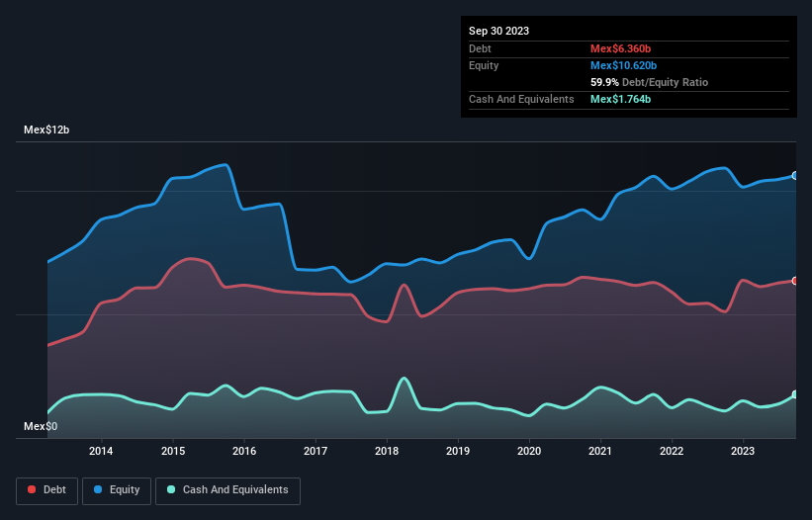Select the 2018 year label on x-axis

point(387,452)
